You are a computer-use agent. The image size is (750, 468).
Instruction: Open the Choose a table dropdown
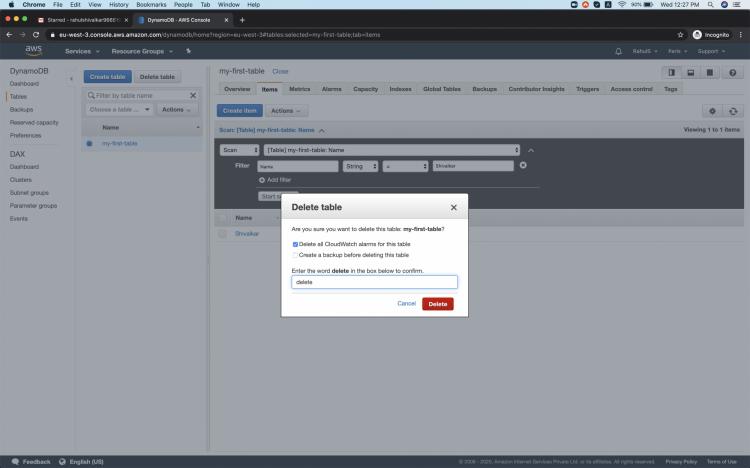point(119,109)
